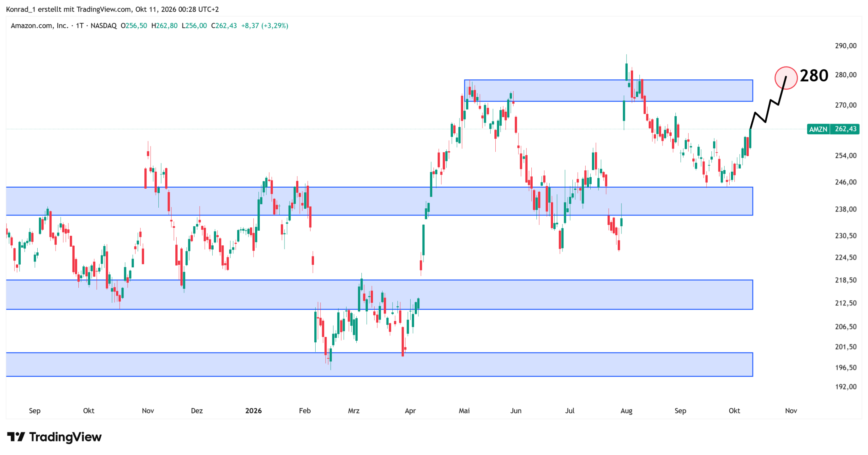Click the 212,50 price axis label
The height and width of the screenshot is (455, 868).
(846, 303)
